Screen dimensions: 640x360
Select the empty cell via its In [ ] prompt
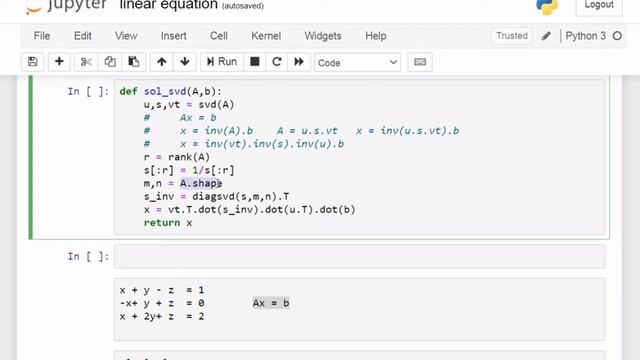coord(88,256)
